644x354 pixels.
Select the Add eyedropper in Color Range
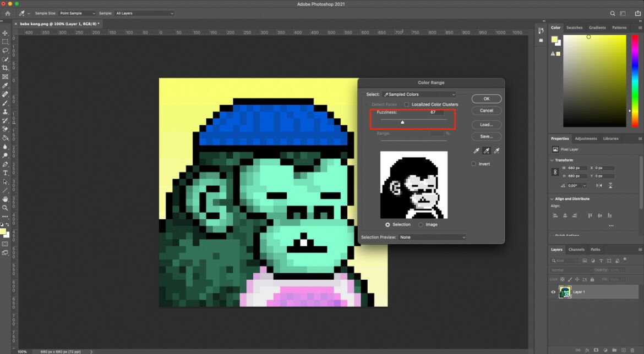tap(487, 150)
